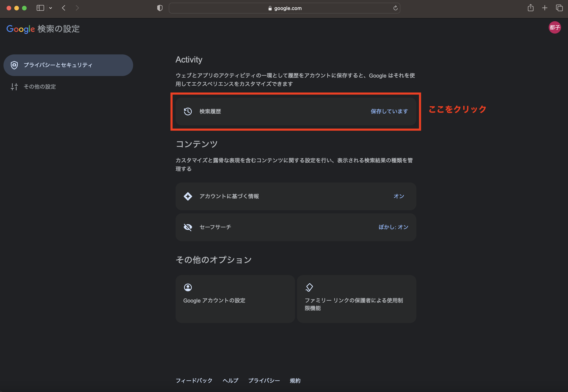Open the Google アカウントの設定 card
The image size is (568, 392).
click(x=235, y=299)
